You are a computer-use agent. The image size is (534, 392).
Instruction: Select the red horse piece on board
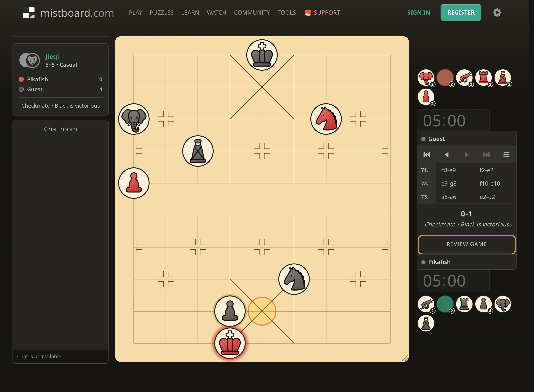coord(326,119)
